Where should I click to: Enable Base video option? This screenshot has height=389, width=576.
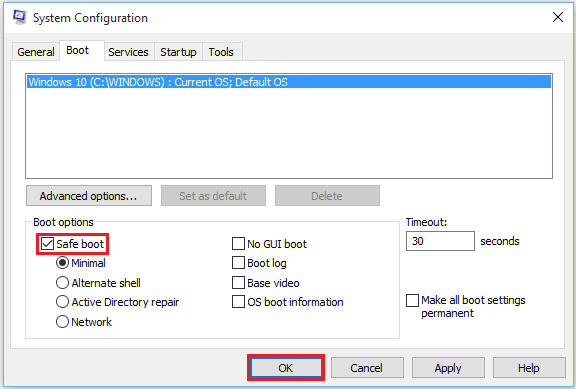[x=238, y=283]
